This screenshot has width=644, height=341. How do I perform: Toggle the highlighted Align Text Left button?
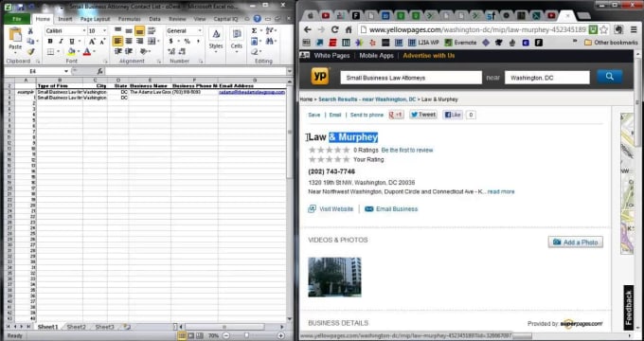click(x=117, y=41)
